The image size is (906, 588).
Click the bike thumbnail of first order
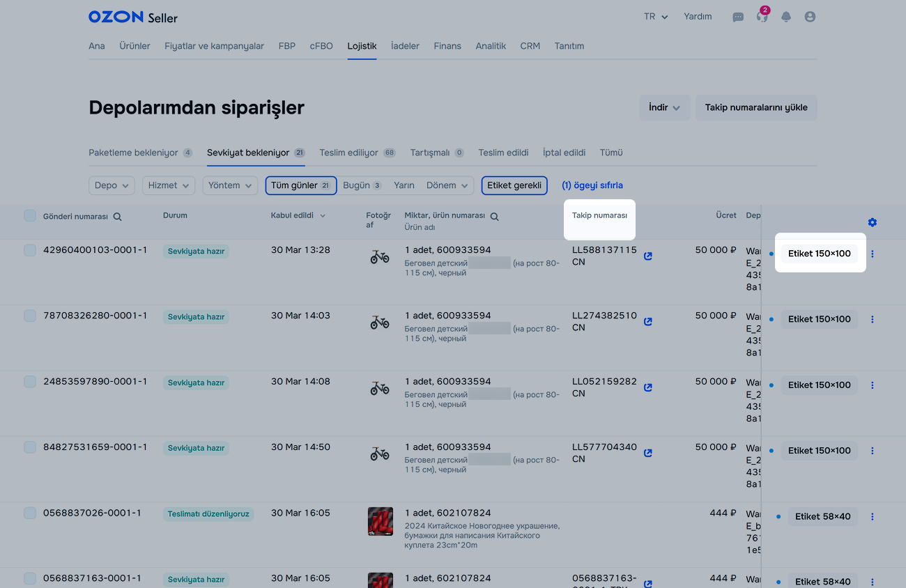click(380, 257)
